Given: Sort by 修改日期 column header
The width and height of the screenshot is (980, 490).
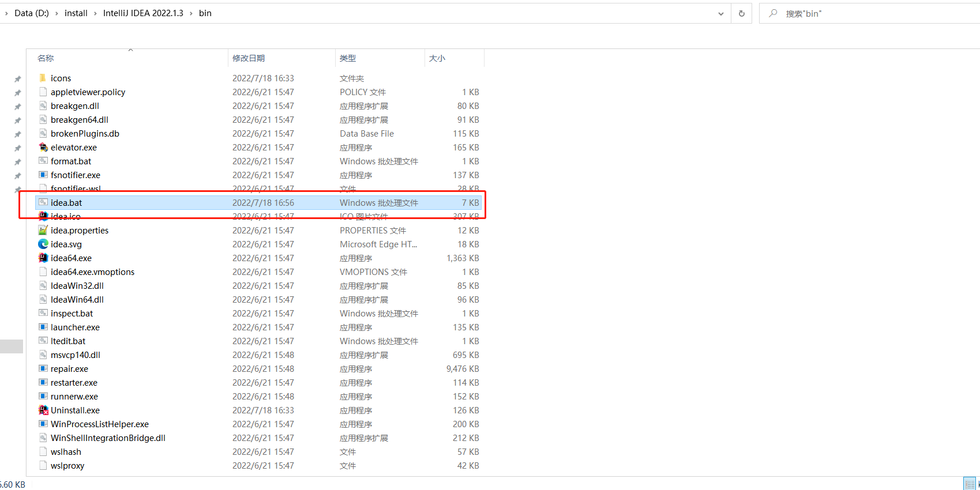Looking at the screenshot, I should pos(249,58).
